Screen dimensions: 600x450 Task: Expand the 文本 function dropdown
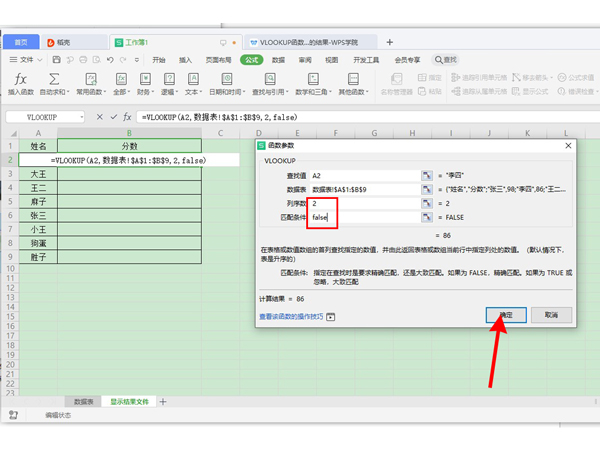tap(192, 84)
